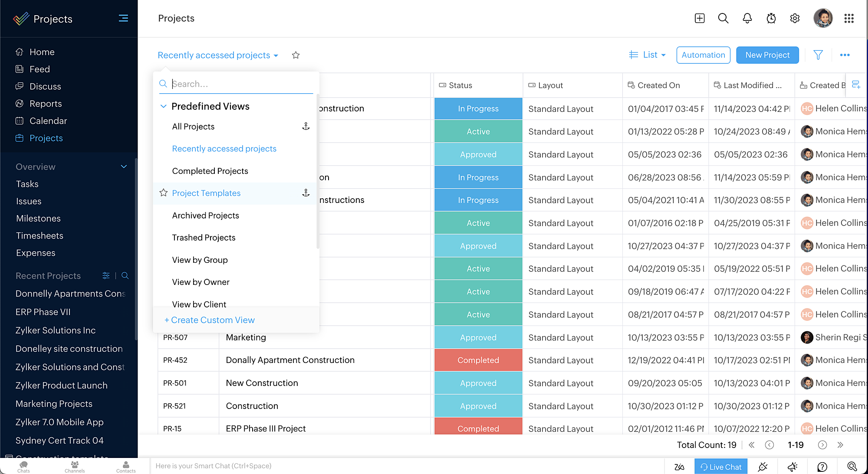Toggle favorite star beside Recently accessed projects
The height and width of the screenshot is (474, 868).
[x=296, y=55]
